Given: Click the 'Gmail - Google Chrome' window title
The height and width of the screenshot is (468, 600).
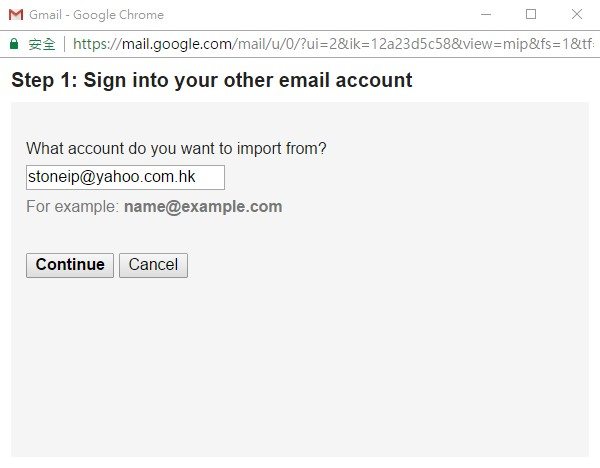Looking at the screenshot, I should (96, 15).
